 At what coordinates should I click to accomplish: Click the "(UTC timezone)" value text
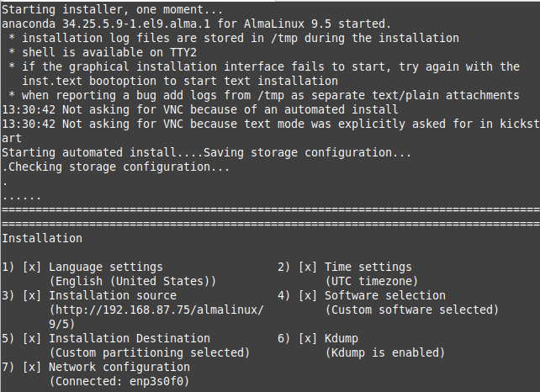tap(371, 281)
